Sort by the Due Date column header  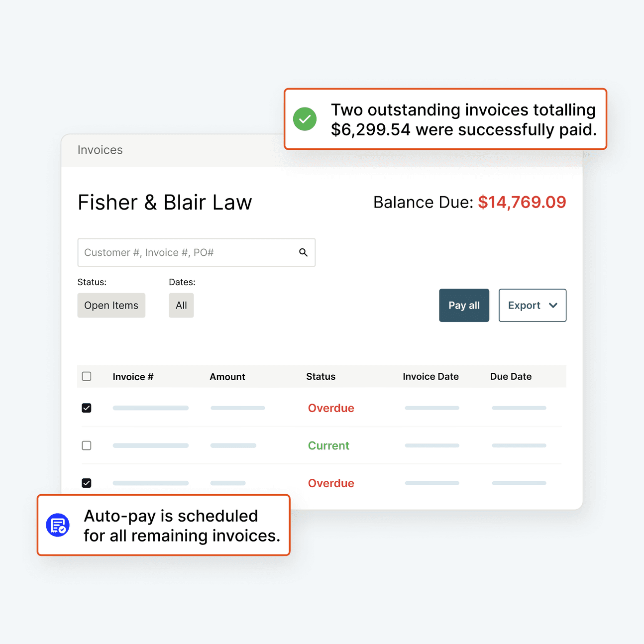(x=511, y=377)
